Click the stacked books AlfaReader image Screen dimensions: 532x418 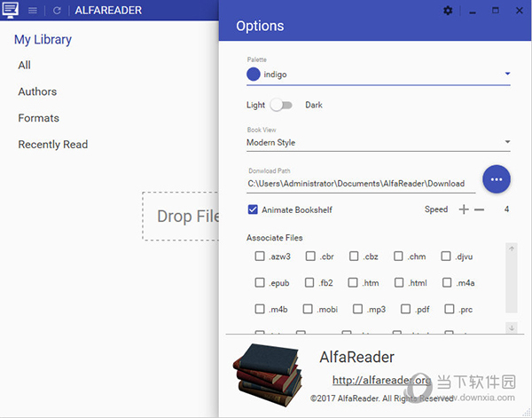point(268,375)
